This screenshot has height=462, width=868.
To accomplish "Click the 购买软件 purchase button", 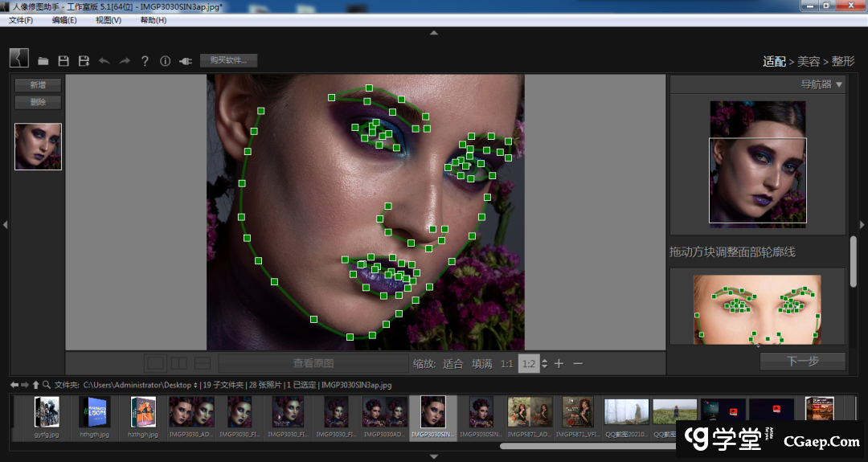I will pos(228,60).
